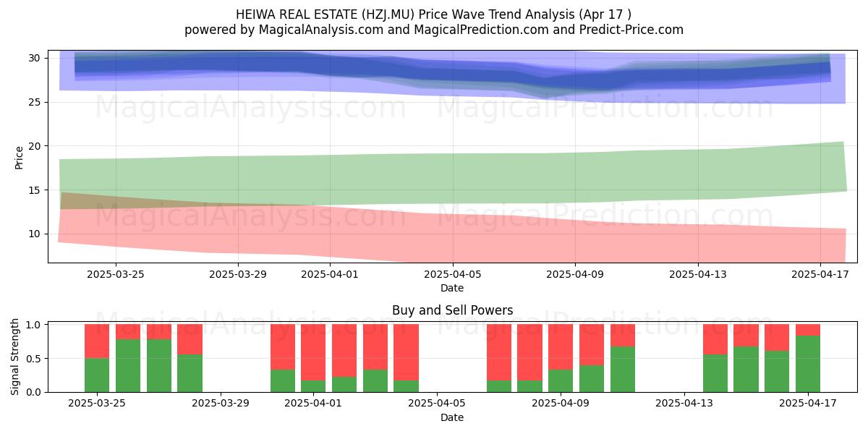Click the 'Buy and Sell Powers' subplot title
Screen dimensions: 868x434
coord(453,310)
